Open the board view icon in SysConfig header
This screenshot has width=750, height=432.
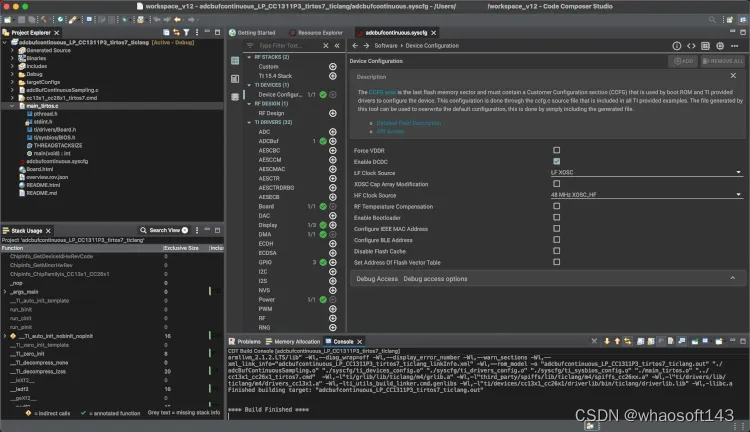(706, 46)
